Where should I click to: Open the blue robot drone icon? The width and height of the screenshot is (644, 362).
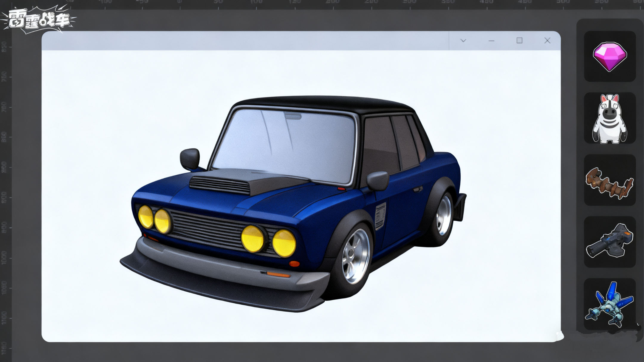point(610,304)
